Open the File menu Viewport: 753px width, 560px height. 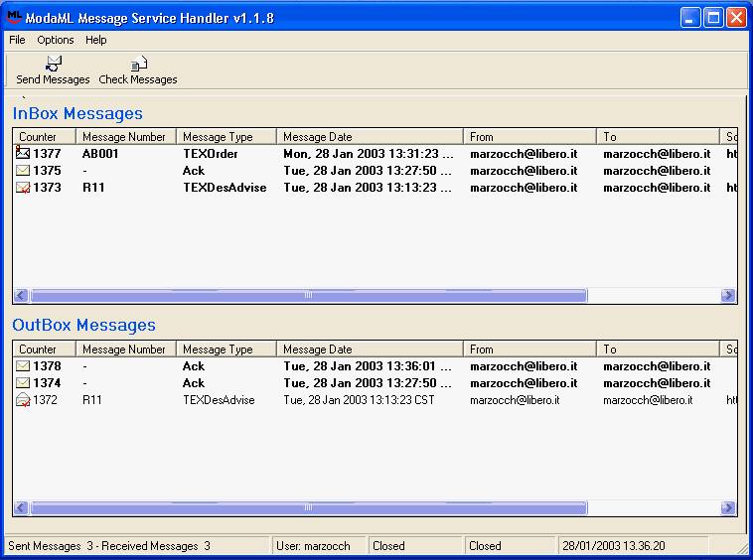click(x=17, y=40)
